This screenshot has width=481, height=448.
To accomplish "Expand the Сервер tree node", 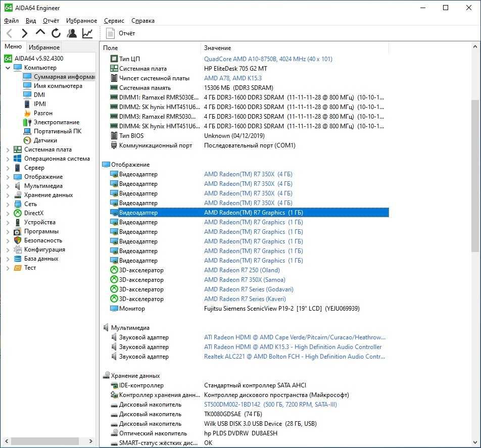I will tap(8, 168).
